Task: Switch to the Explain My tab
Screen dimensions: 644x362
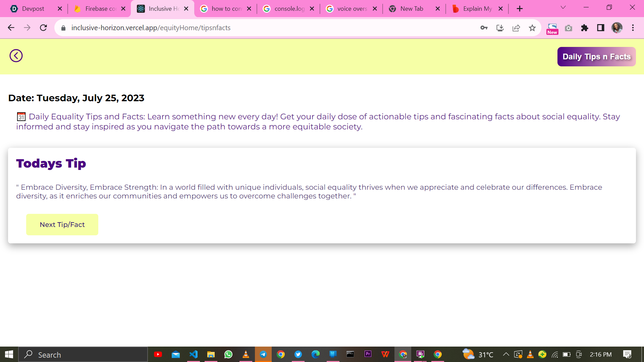Action: 477,9
